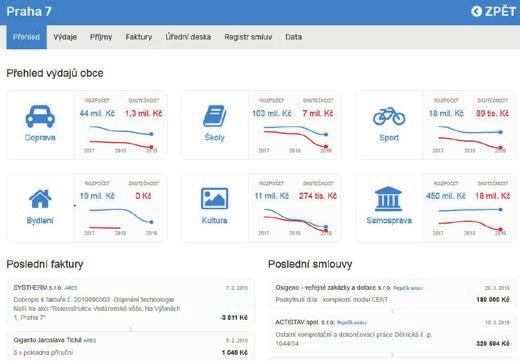Click the 274 tis. Kč Kultura actual
Image resolution: width=520 pixels, height=361 pixels.
click(x=318, y=196)
